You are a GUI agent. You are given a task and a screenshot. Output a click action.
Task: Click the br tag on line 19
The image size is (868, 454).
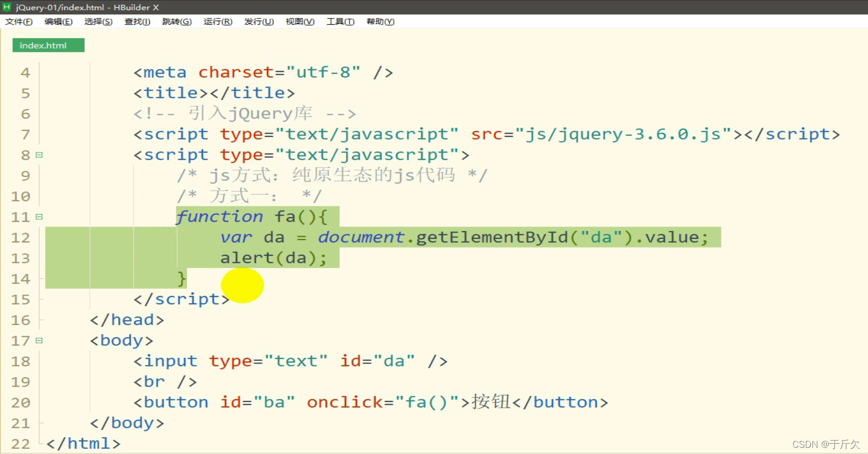(165, 382)
